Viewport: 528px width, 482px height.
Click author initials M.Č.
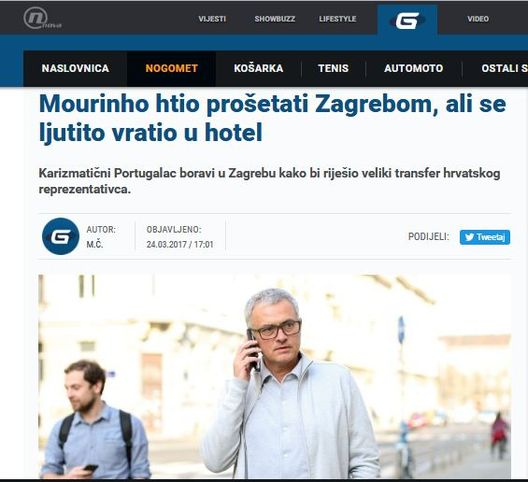95,244
